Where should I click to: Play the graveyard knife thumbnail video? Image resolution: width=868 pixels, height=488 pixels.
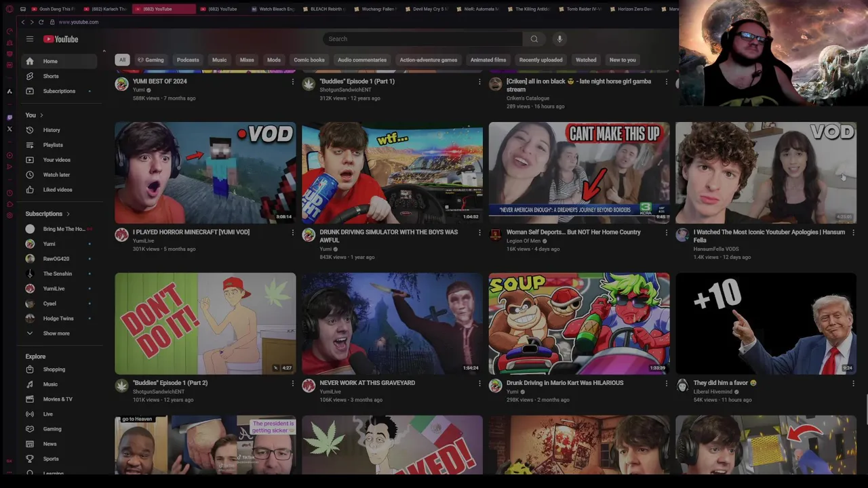tap(392, 323)
